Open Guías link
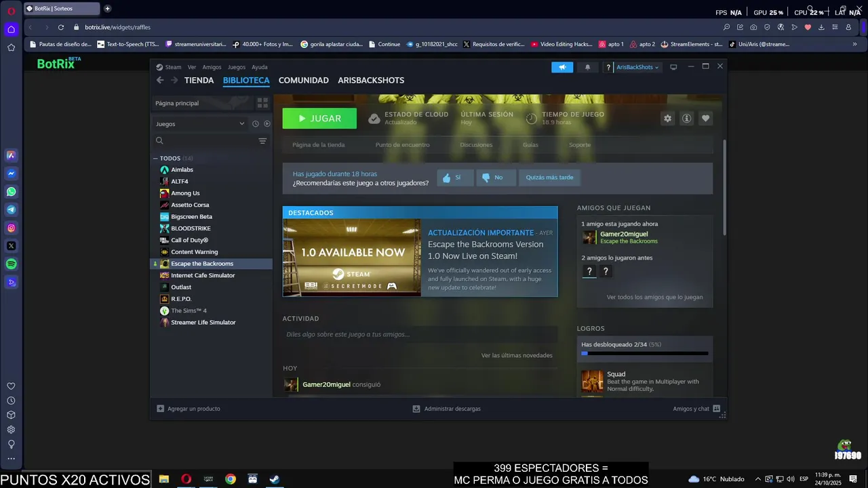This screenshot has width=868, height=488. click(x=530, y=145)
